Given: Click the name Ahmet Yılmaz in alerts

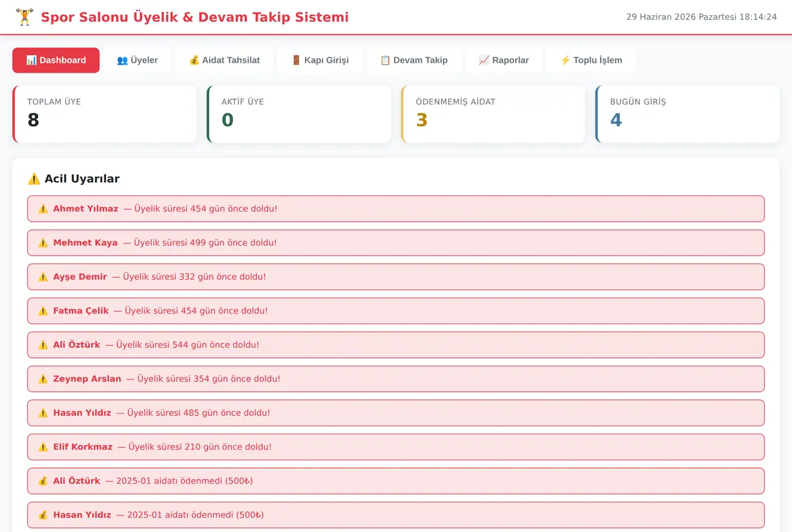Looking at the screenshot, I should click(x=86, y=209).
